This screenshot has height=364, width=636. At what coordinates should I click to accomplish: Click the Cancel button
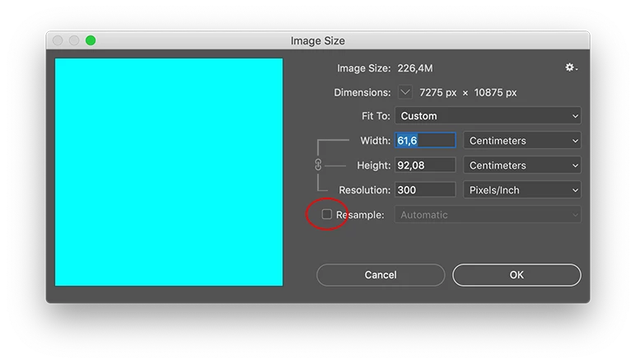point(381,275)
